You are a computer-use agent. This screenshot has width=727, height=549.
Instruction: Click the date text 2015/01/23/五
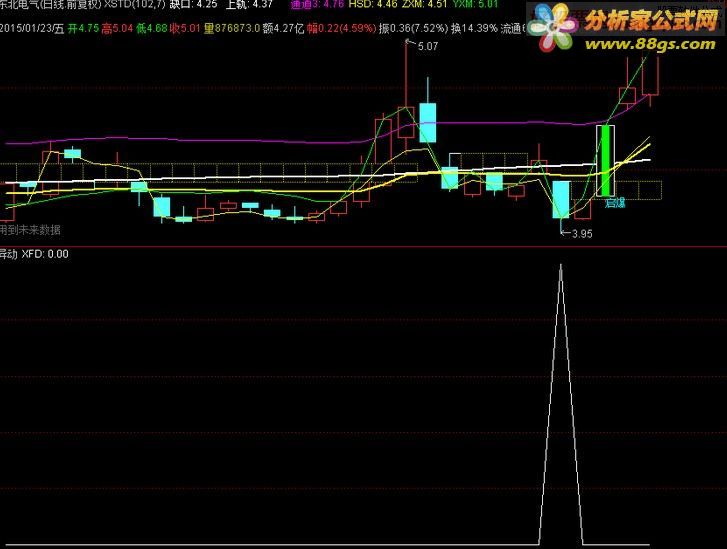pos(32,29)
